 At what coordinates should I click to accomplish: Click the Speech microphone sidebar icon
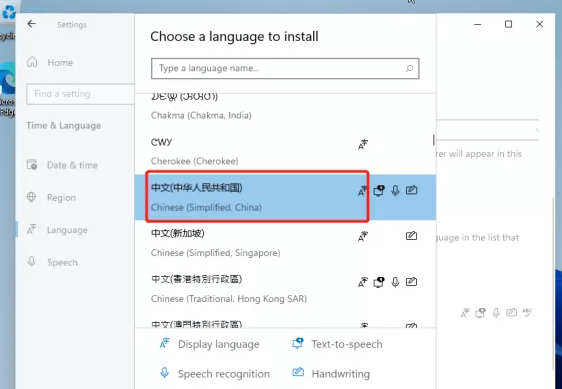pos(32,261)
